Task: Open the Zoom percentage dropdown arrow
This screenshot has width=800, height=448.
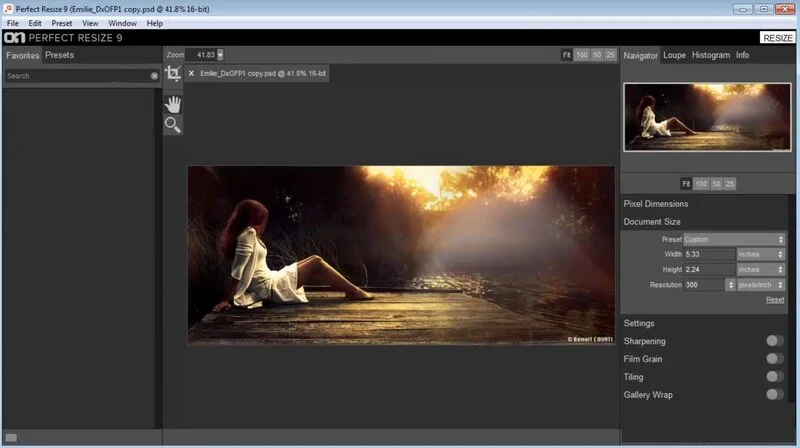Action: [x=220, y=55]
